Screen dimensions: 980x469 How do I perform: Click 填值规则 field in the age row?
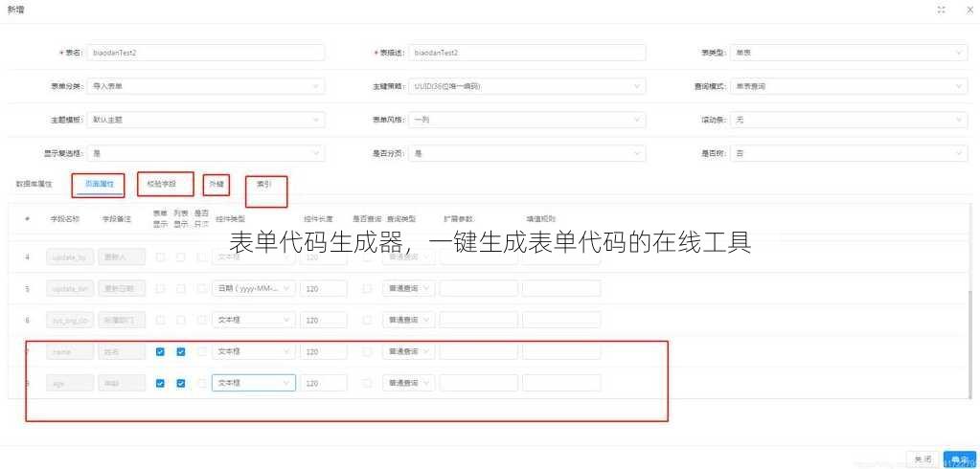pyautogui.click(x=561, y=383)
